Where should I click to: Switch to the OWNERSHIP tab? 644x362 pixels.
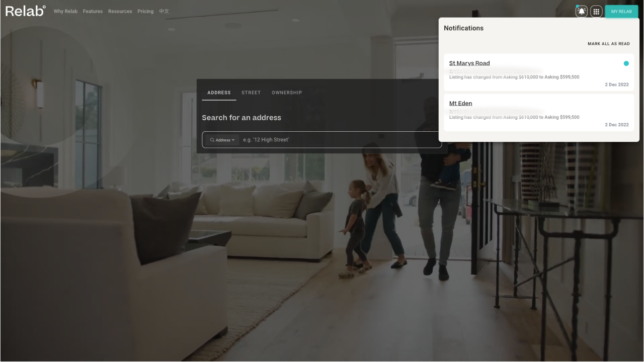coord(287,93)
